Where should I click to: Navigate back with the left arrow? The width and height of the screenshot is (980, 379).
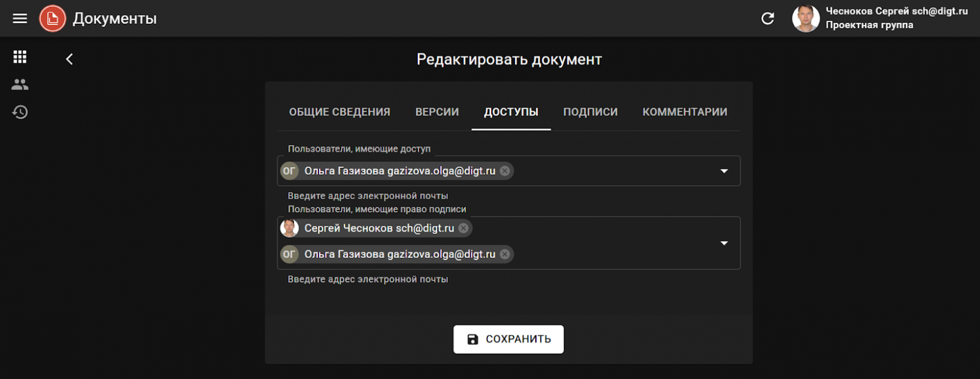point(69,58)
